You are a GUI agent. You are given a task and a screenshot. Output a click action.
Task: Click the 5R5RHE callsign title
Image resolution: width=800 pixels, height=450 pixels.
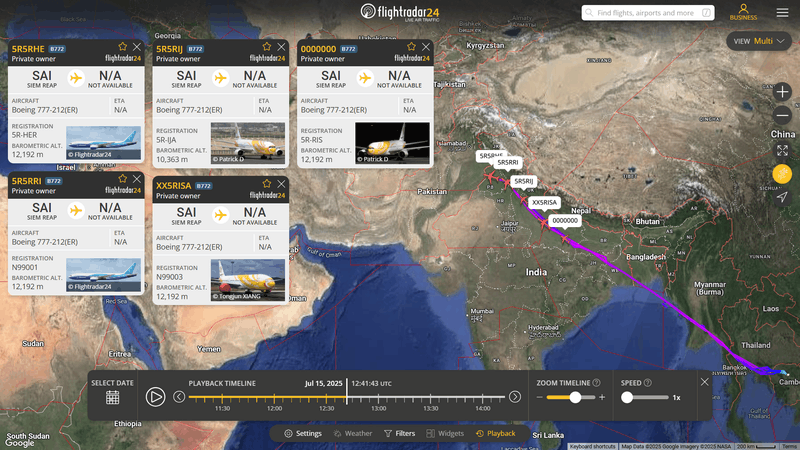click(x=28, y=49)
